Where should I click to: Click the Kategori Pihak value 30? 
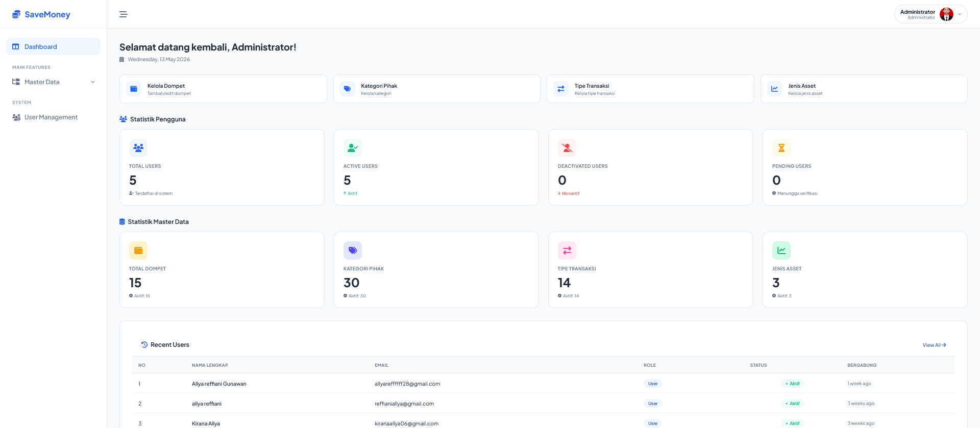[352, 283]
